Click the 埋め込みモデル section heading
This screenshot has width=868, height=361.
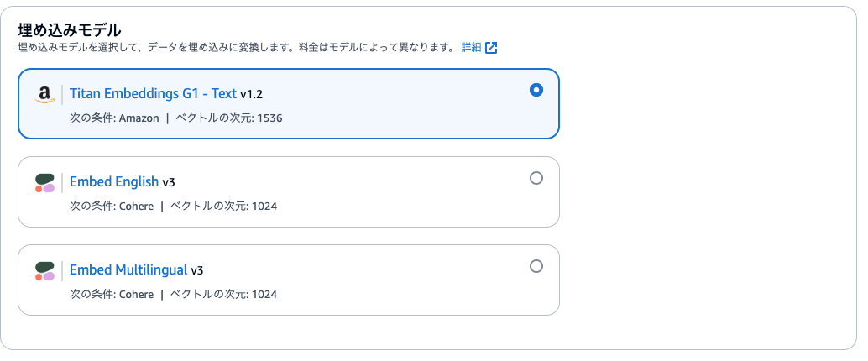point(69,29)
